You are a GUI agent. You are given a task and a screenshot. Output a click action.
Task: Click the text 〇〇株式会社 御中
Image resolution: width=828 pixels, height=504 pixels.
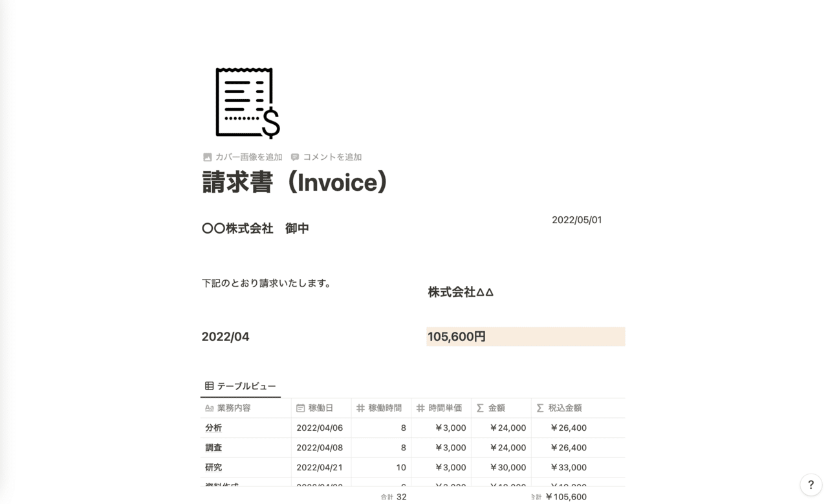256,228
